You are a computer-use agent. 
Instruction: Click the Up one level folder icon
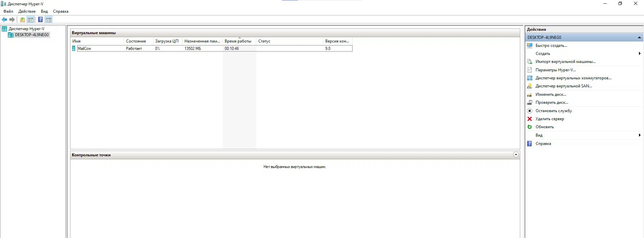[22, 20]
